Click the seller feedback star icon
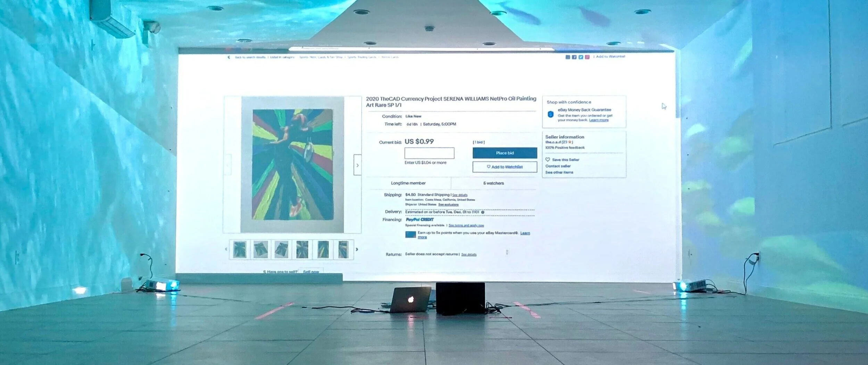 coord(570,142)
